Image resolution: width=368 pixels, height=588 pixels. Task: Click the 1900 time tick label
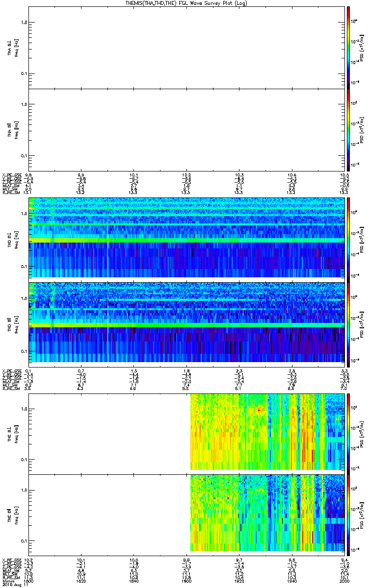(x=186, y=581)
